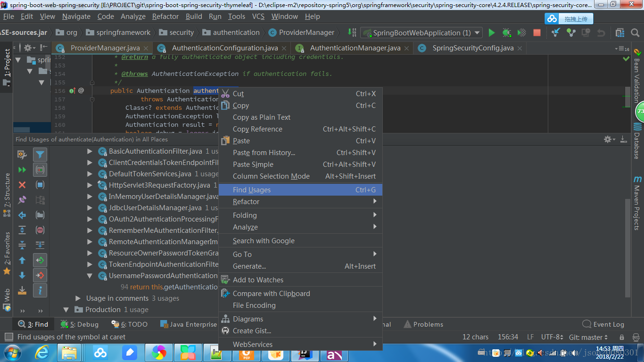The image size is (644, 362).
Task: Close the Find results with red X
Action: pyautogui.click(x=22, y=185)
